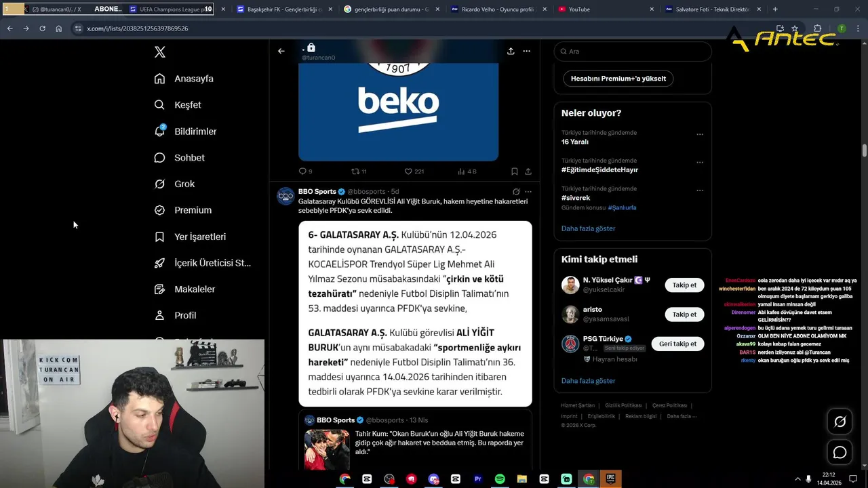This screenshot has width=868, height=488.
Task: Open File Explorer from taskbar
Action: point(522,479)
